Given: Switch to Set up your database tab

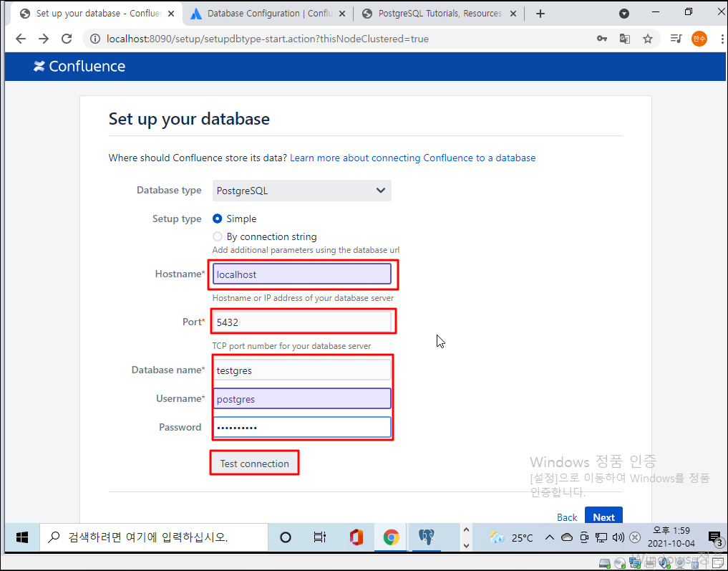Looking at the screenshot, I should pos(97,14).
